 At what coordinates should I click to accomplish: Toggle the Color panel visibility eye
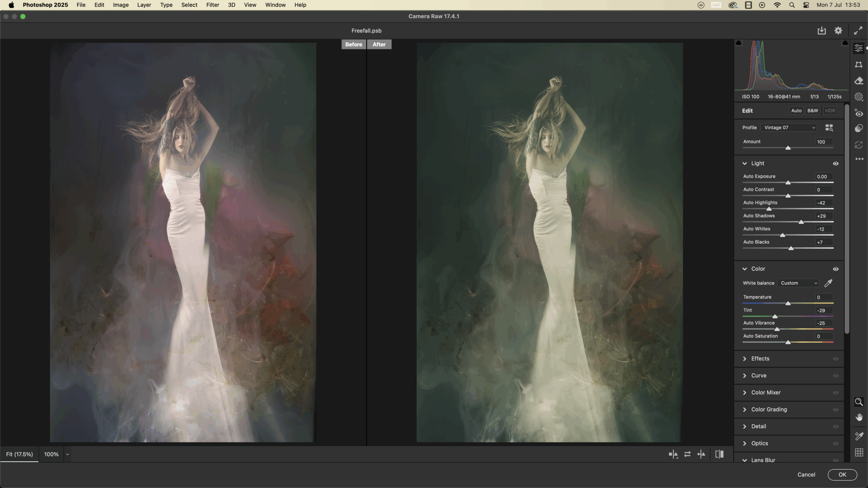coord(836,269)
